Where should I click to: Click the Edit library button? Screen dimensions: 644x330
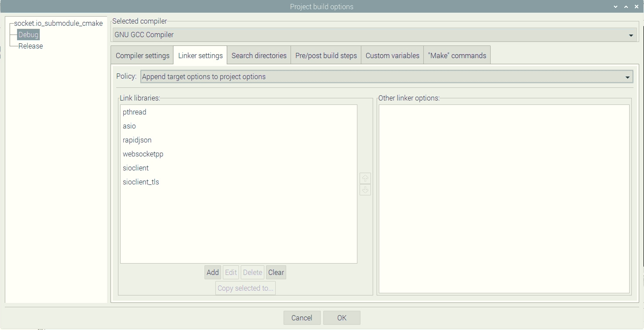231,272
